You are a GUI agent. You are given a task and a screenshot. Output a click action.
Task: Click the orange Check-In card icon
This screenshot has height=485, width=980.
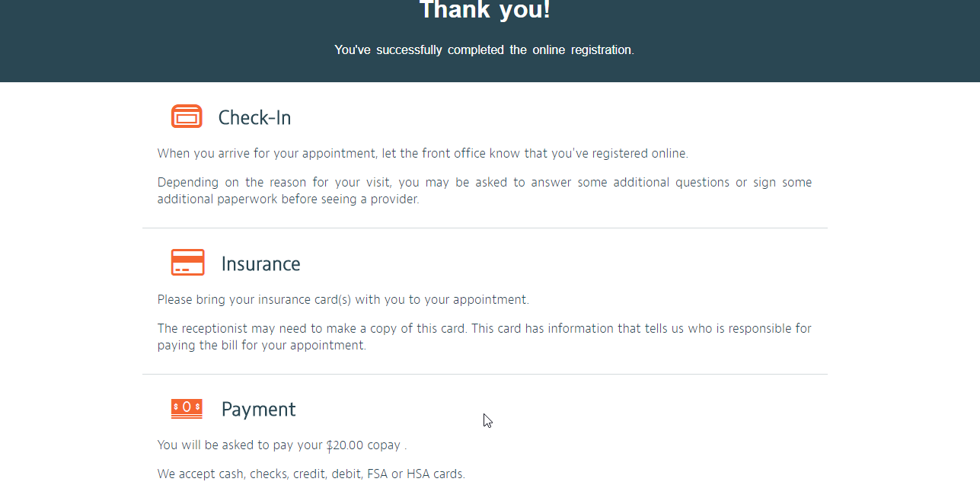pyautogui.click(x=187, y=116)
